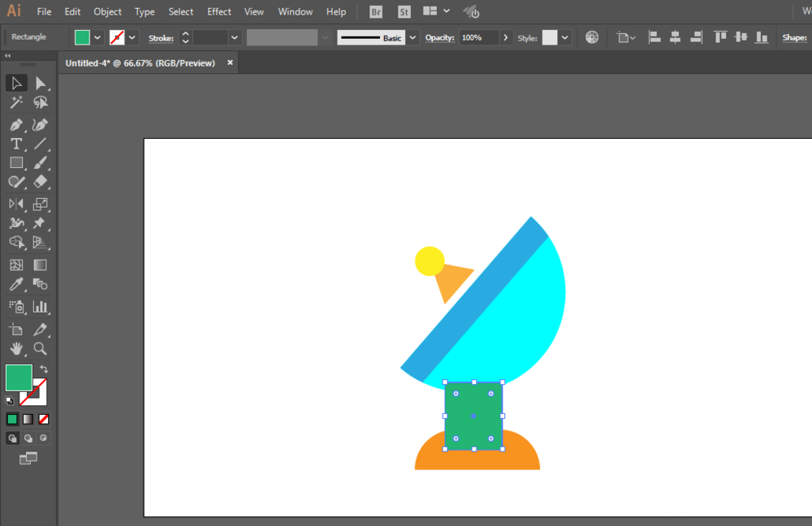This screenshot has height=526, width=812.
Task: Select the Shaper tool
Action: tap(16, 183)
